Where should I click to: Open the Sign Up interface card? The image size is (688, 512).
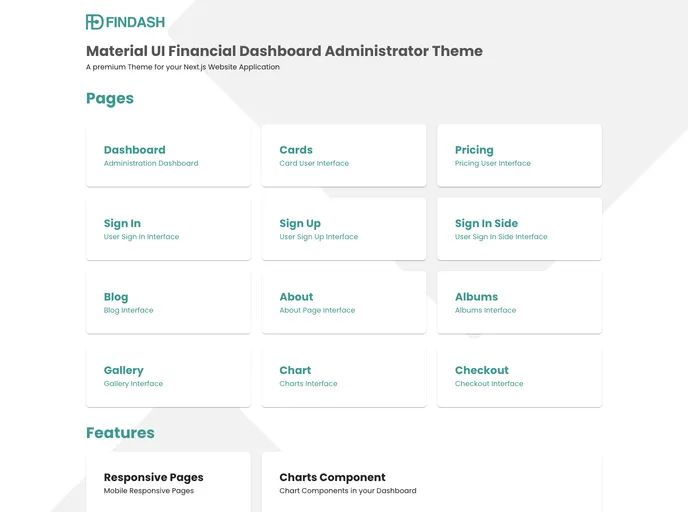coord(343,229)
